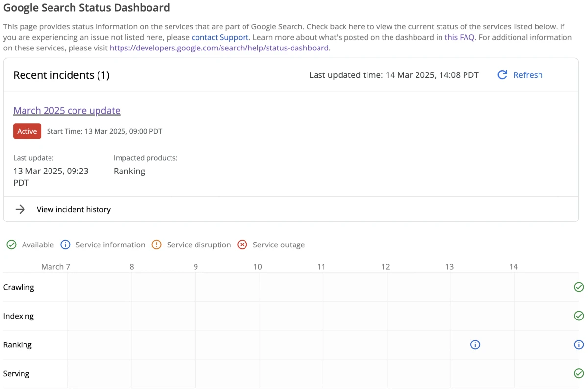Click the date header 8
Screen dimensions: 588x392
pyautogui.click(x=132, y=267)
